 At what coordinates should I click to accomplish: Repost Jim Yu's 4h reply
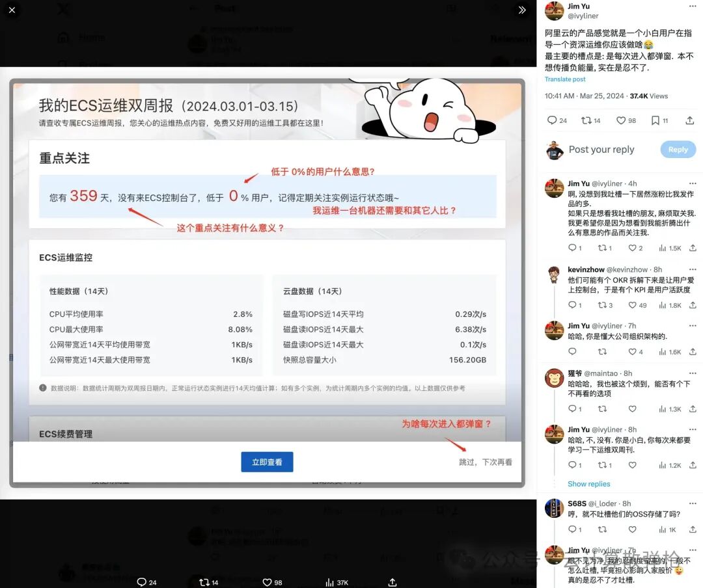tap(604, 248)
